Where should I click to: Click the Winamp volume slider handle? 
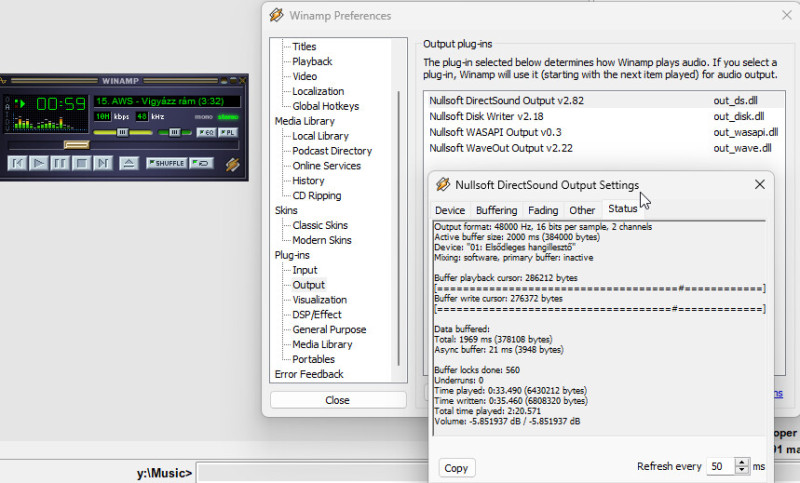coord(122,133)
